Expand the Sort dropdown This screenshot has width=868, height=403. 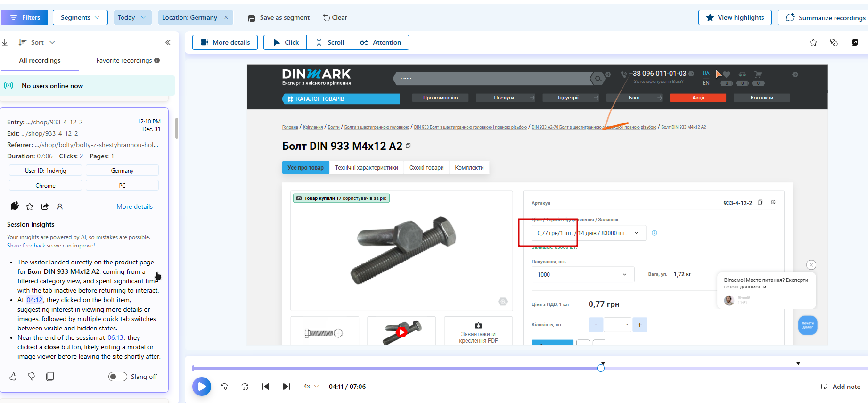(x=37, y=42)
